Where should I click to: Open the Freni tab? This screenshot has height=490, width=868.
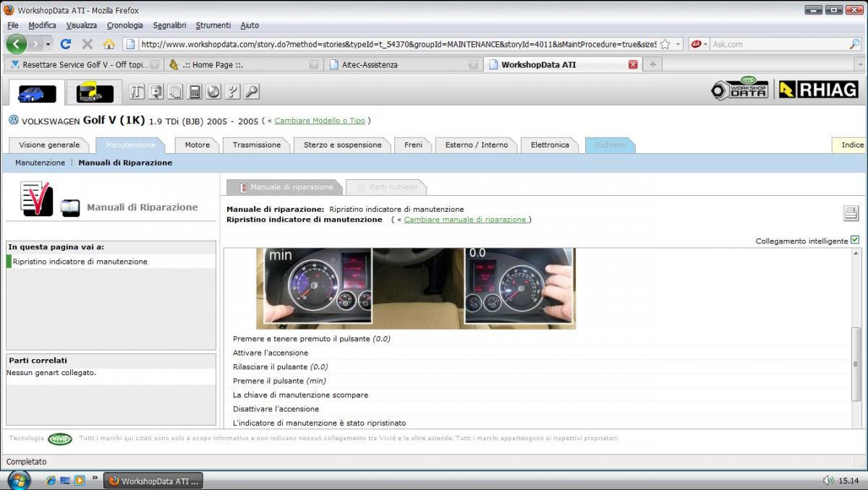(414, 145)
